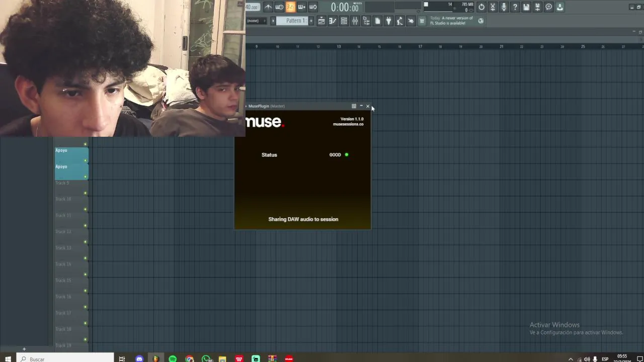644x362 pixels.
Task: Select the Track 12 header label
Action: pos(63,231)
